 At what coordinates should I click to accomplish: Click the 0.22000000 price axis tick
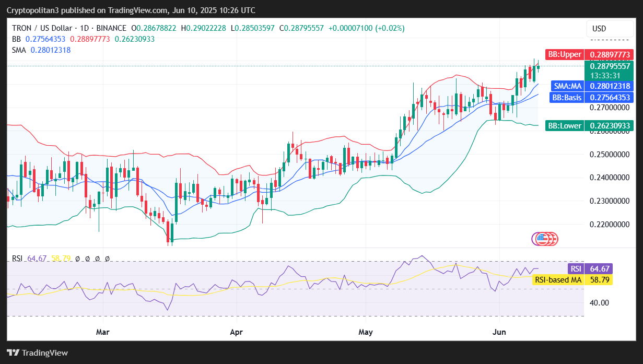610,224
